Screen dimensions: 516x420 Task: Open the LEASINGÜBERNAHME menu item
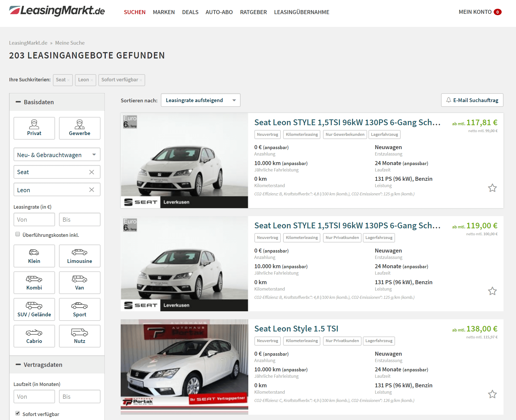301,12
